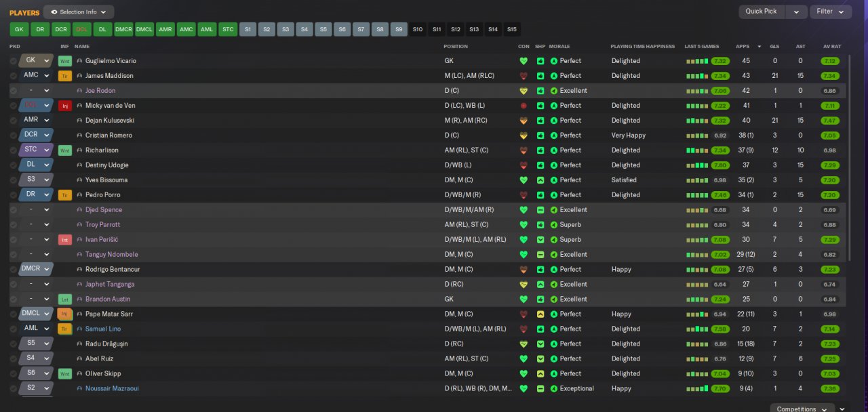
Task: Select the GK position pill
Action: (19, 29)
